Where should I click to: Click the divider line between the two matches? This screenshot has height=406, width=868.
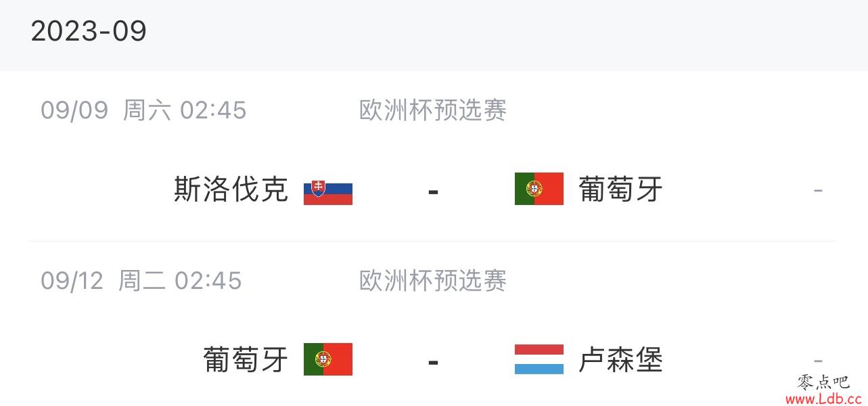433,241
